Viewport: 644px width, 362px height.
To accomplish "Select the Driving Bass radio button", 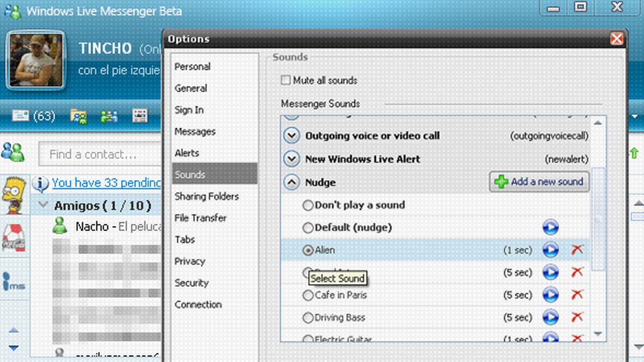I will [x=308, y=318].
